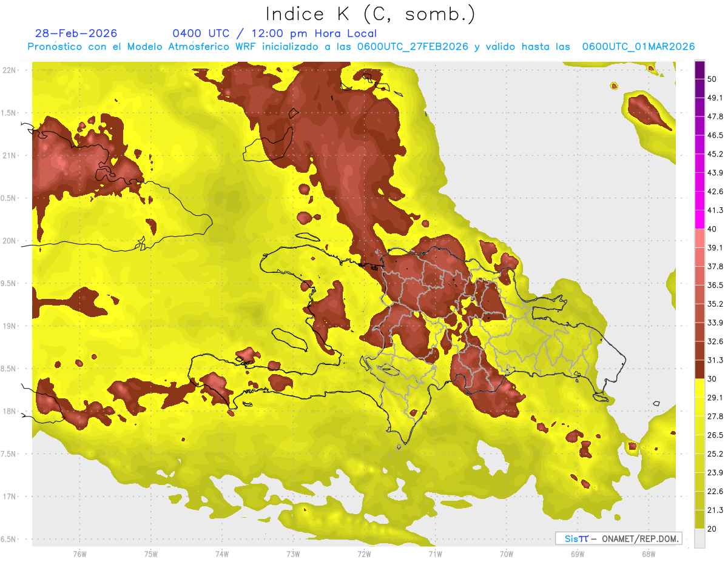Click the longitude label '73W'
This screenshot has width=728, height=562.
(x=293, y=554)
